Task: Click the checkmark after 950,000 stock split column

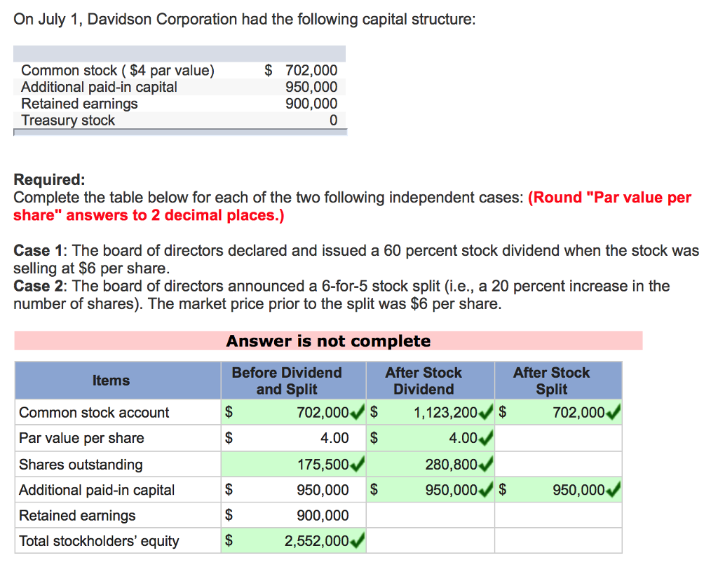Action: (x=612, y=489)
